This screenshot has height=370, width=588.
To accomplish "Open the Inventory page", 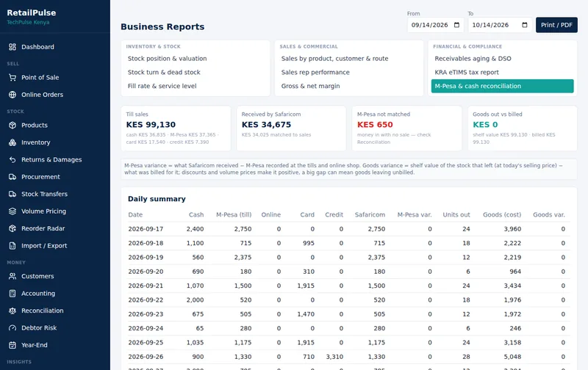I will 55,142.
